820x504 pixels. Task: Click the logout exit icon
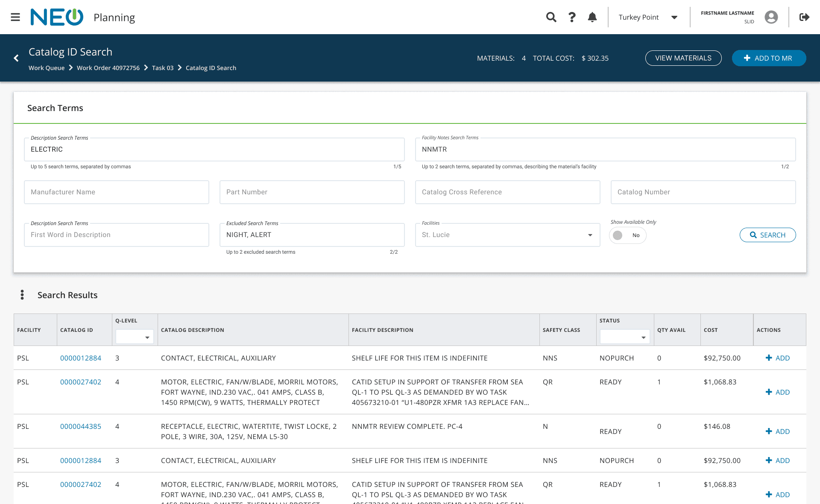click(x=804, y=17)
